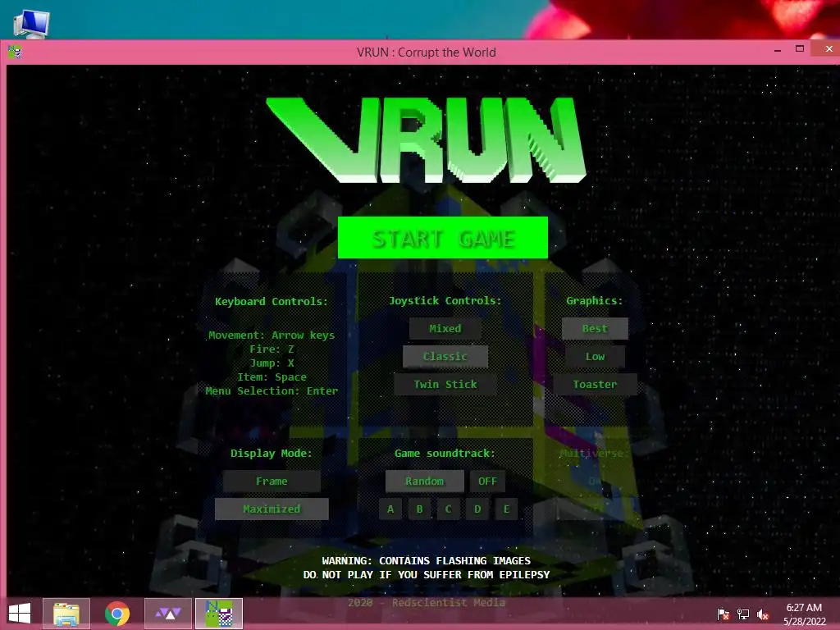
Task: Click the VRUN logo title graphic
Action: tap(426, 140)
